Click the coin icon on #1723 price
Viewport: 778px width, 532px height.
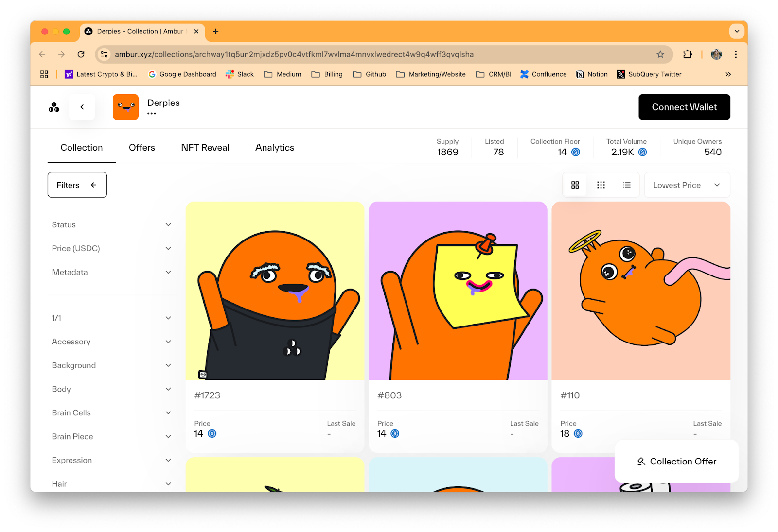pos(212,433)
